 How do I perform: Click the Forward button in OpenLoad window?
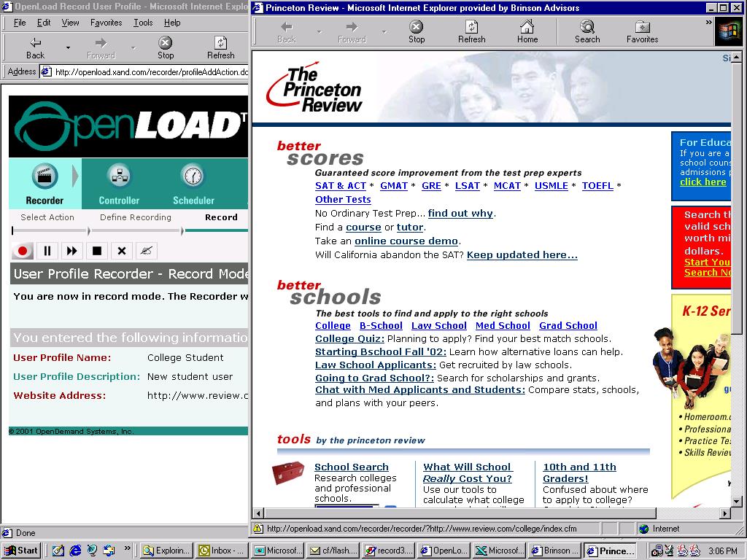click(x=101, y=48)
